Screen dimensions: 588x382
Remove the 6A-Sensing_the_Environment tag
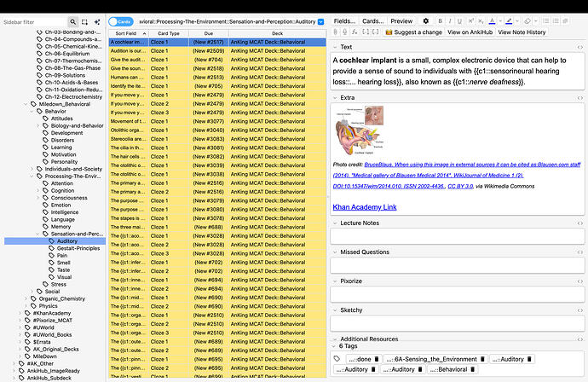pos(482,359)
